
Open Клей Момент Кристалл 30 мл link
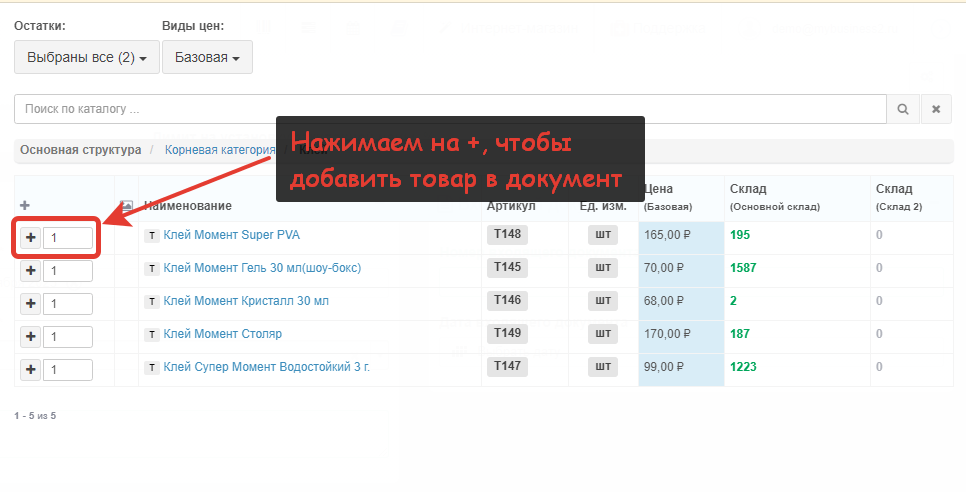[x=246, y=301]
